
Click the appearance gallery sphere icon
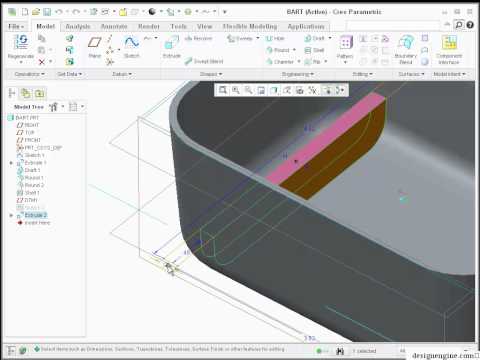[x=152, y=12]
